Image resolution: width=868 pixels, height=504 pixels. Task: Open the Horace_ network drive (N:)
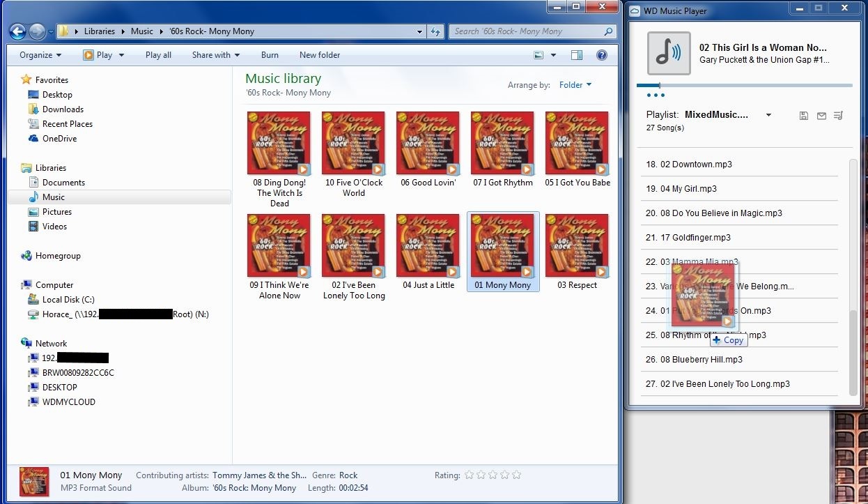point(118,314)
